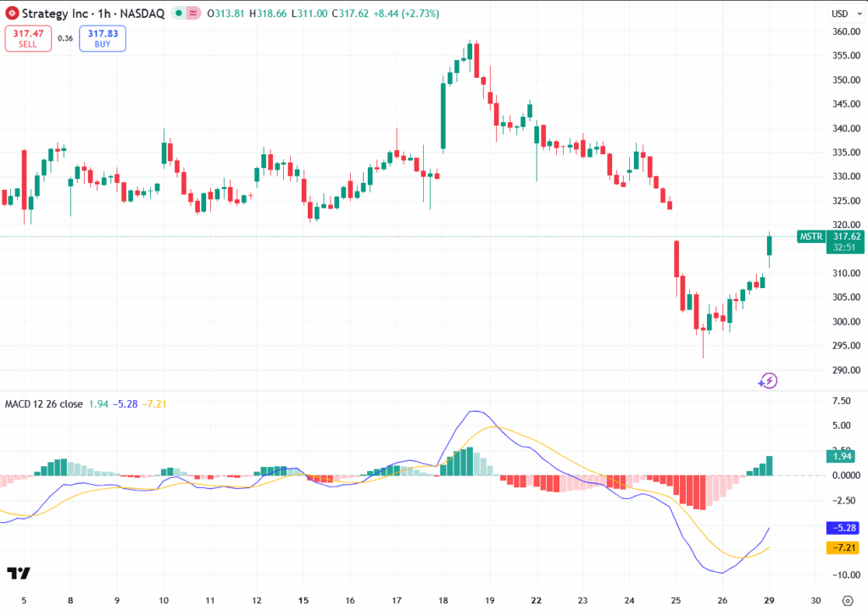Image resolution: width=868 pixels, height=611 pixels.
Task: Click the orange −7.21 signal axis label
Action: coord(843,548)
